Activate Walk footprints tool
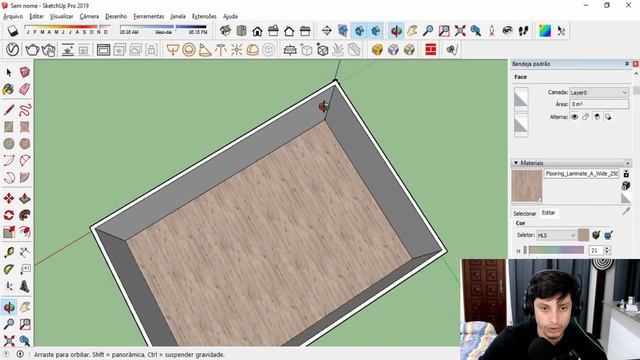This screenshot has width=640, height=360. click(x=523, y=31)
